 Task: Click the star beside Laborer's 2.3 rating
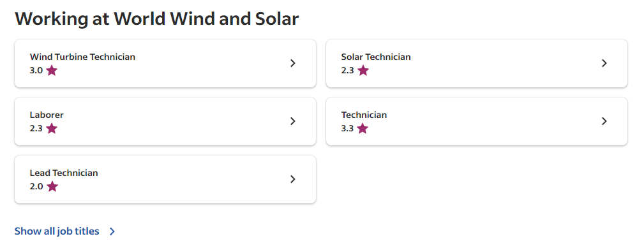(52, 128)
